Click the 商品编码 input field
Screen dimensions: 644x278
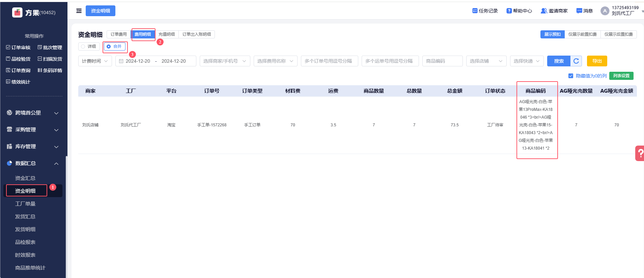442,61
